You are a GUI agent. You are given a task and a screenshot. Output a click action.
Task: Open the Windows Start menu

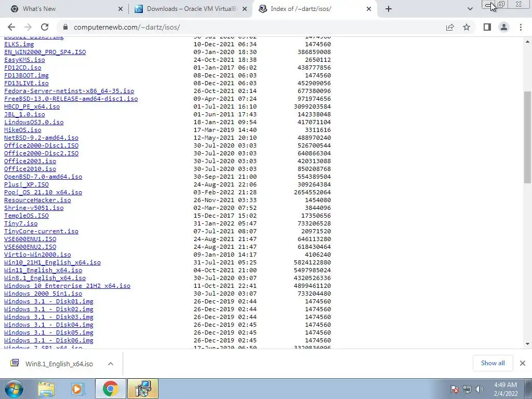click(x=14, y=389)
